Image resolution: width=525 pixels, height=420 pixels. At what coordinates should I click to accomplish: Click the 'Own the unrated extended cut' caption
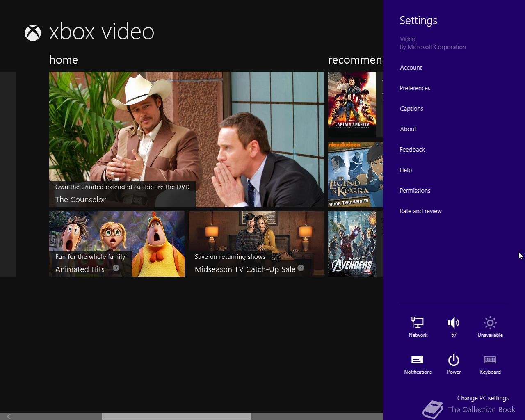tap(122, 187)
